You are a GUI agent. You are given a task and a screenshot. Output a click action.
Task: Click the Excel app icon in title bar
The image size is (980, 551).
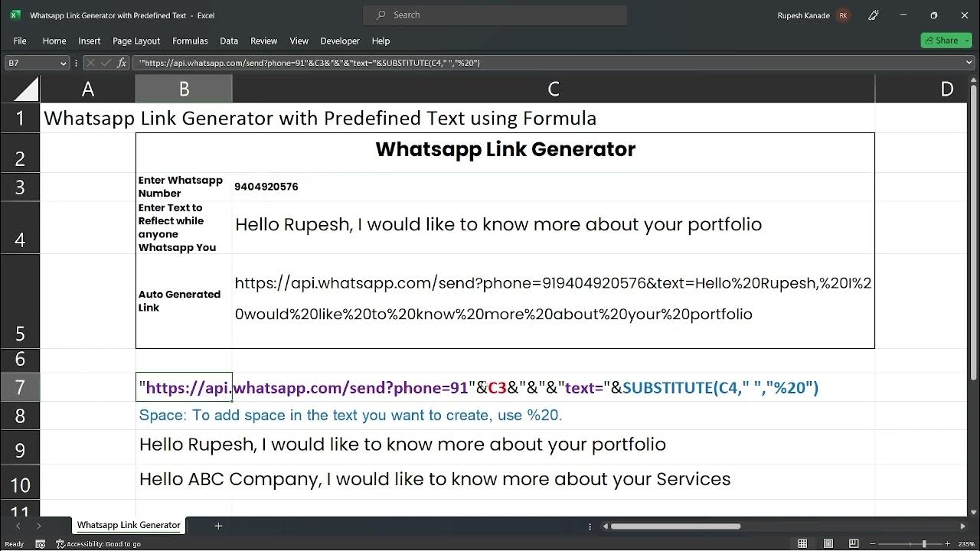[15, 15]
